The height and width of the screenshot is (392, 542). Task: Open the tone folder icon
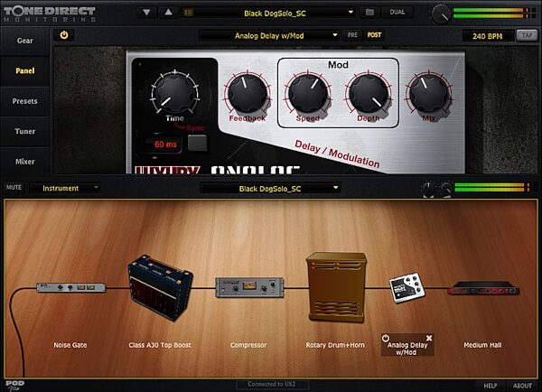pos(369,13)
